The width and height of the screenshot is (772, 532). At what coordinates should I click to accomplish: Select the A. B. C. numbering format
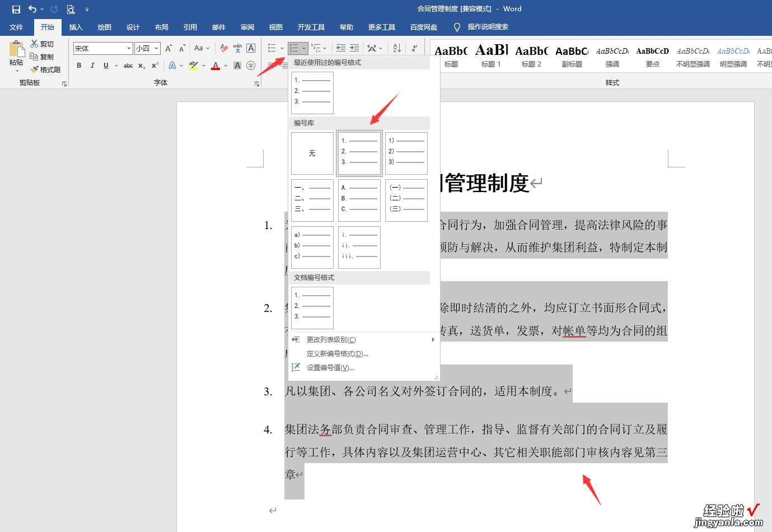click(359, 200)
